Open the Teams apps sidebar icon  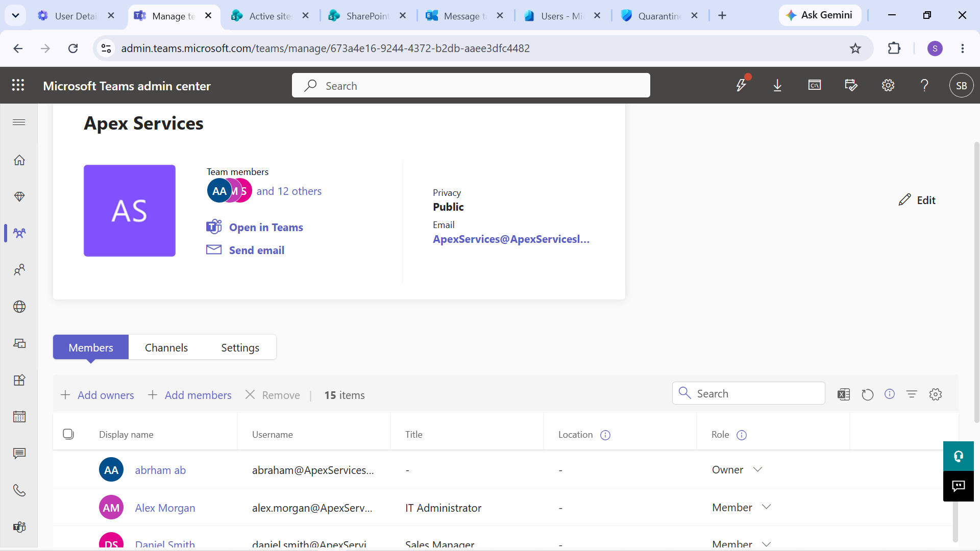(x=19, y=380)
